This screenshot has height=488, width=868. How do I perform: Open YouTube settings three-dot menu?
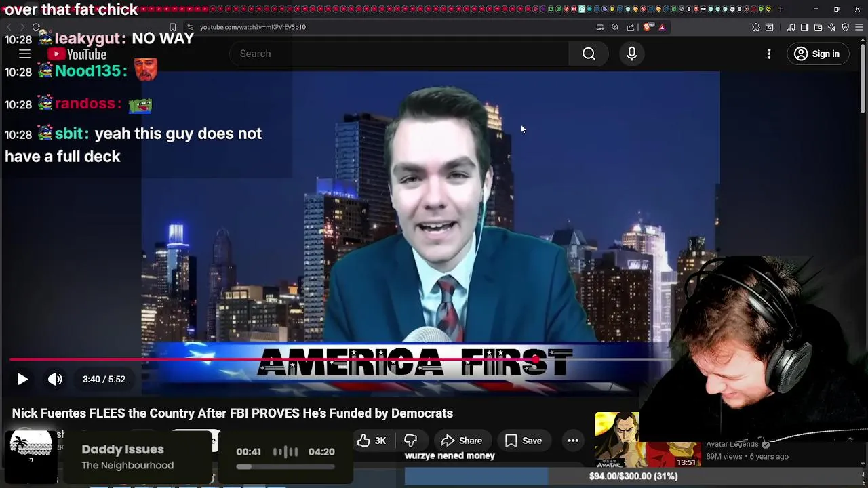tap(769, 54)
